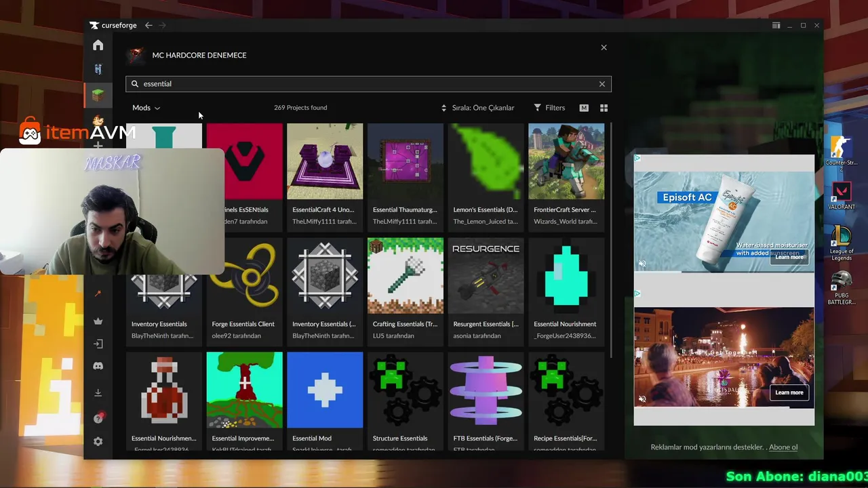This screenshot has height=488, width=868.
Task: Click author text LU5 tarafından
Action: (393, 336)
